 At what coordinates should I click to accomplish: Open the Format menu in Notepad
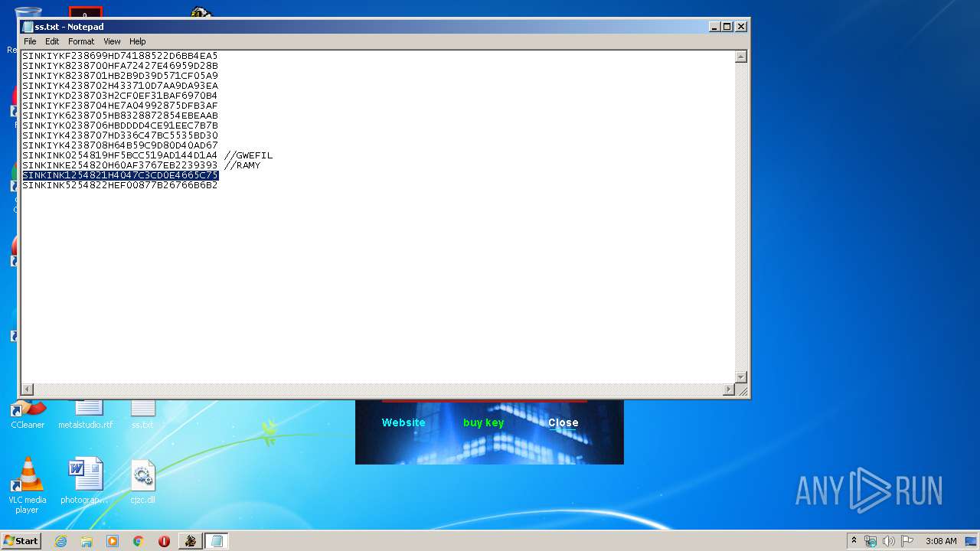(81, 41)
